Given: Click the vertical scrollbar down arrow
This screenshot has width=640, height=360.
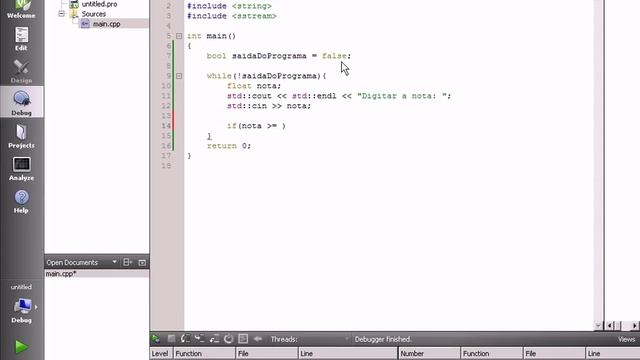Looking at the screenshot, I should [x=598, y=325].
